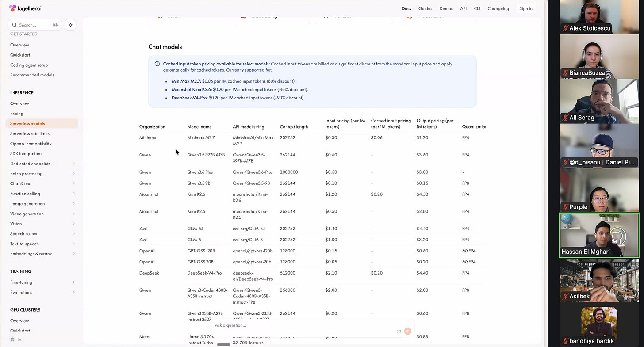
Task: Open the Docs tab in the top navigation
Action: click(x=406, y=8)
